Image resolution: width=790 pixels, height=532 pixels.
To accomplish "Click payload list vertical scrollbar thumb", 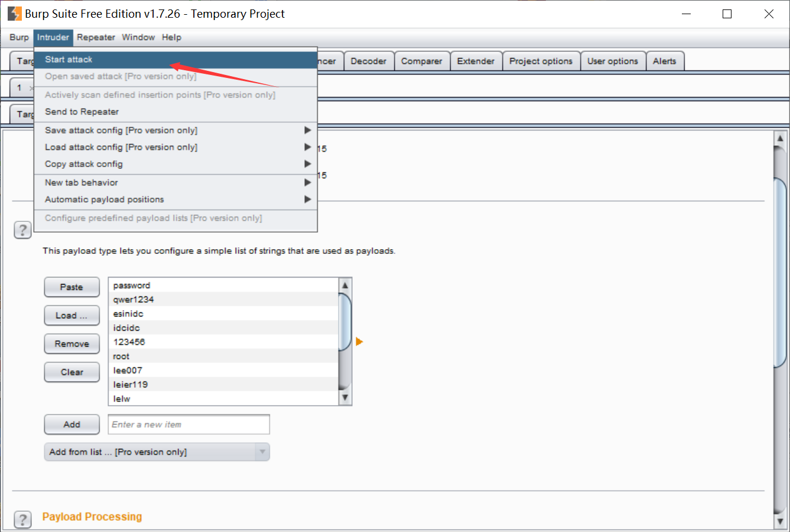I will pos(345,322).
